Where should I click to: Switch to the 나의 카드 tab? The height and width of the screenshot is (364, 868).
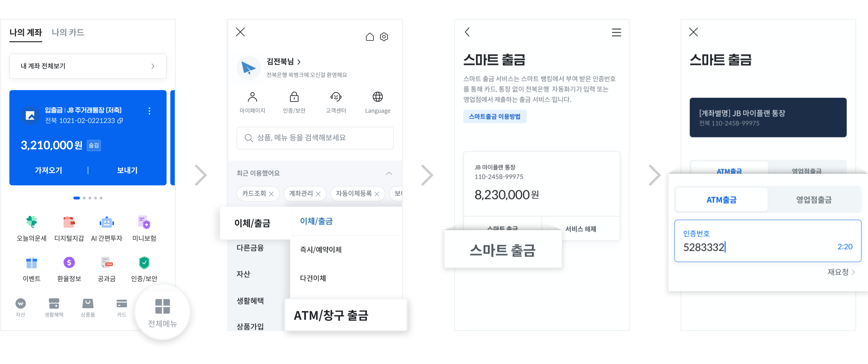pos(68,32)
